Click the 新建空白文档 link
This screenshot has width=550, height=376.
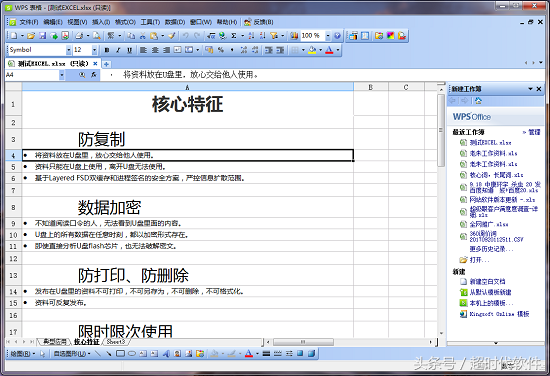pos(487,281)
